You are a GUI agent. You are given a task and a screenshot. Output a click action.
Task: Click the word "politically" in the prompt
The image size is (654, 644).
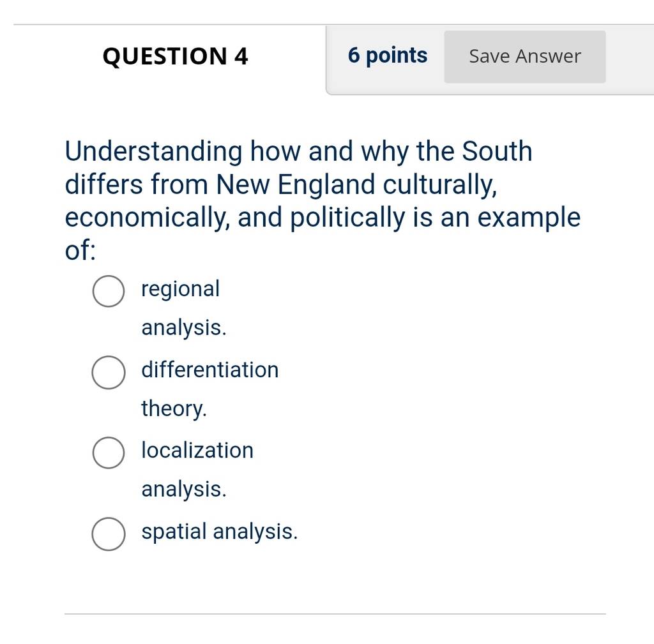(x=347, y=218)
